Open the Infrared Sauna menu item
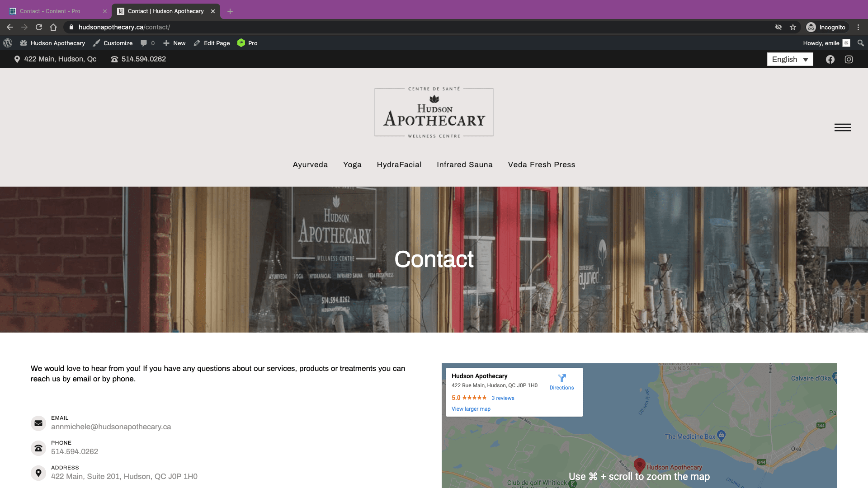This screenshot has width=868, height=488. pyautogui.click(x=465, y=165)
